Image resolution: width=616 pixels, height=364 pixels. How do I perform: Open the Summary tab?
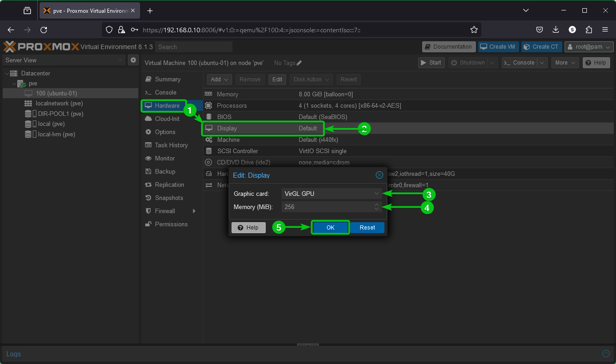172,79
